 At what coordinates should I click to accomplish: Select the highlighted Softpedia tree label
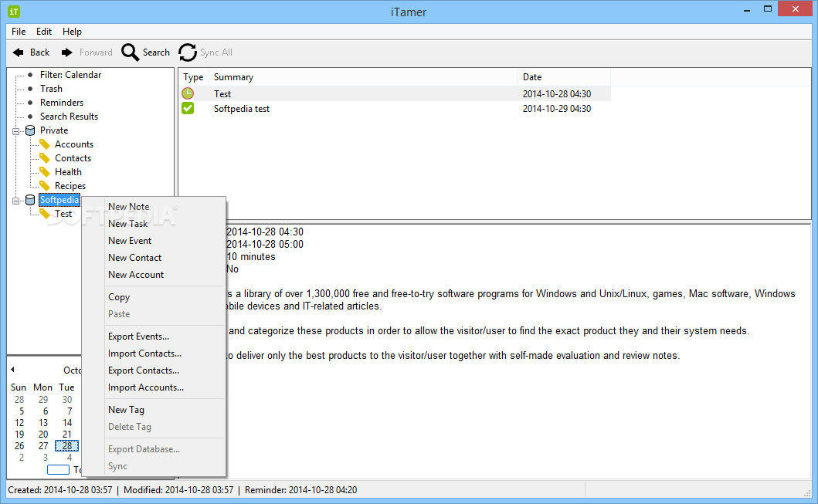point(59,200)
